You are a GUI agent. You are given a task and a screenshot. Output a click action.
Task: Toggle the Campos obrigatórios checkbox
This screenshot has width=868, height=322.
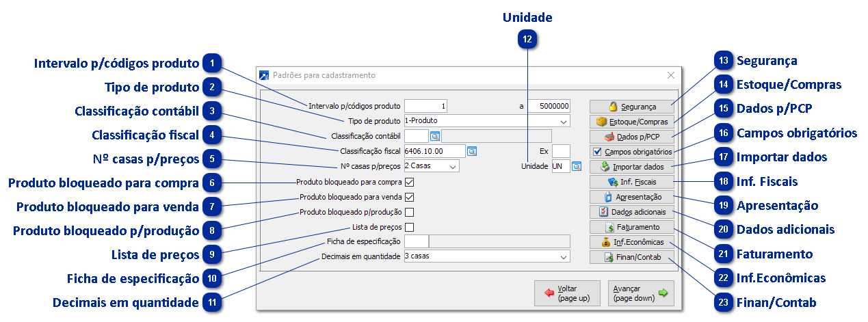click(x=597, y=152)
